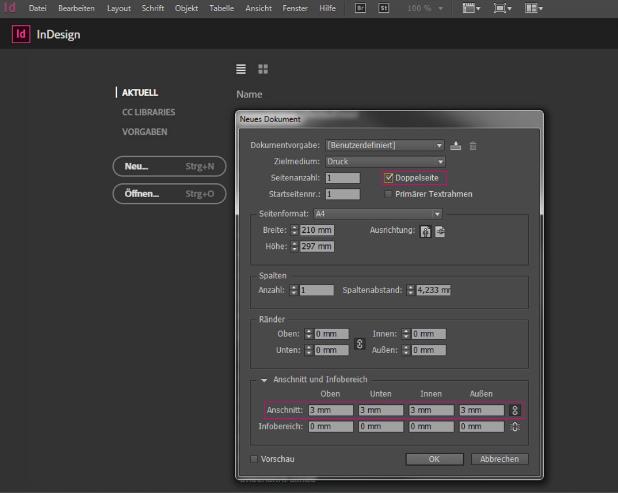Screen dimensions: 618x493
Task: Click the Startseitennr. input field
Action: 343,194
